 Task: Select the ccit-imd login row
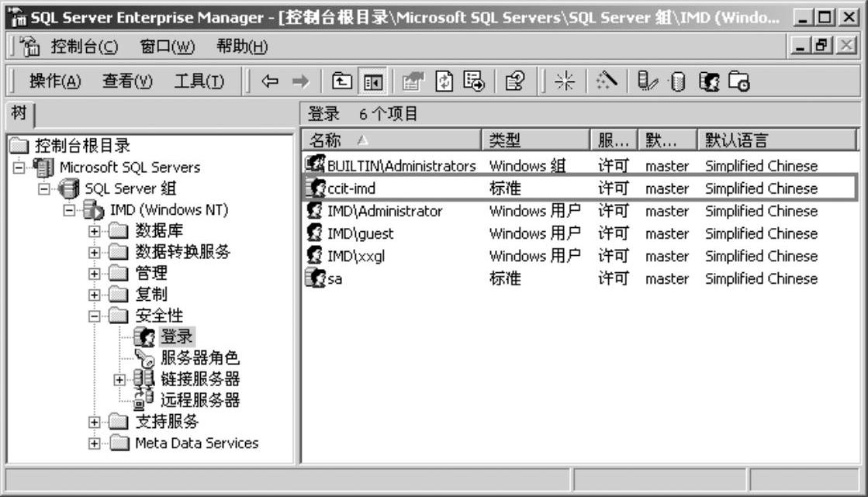tap(579, 188)
